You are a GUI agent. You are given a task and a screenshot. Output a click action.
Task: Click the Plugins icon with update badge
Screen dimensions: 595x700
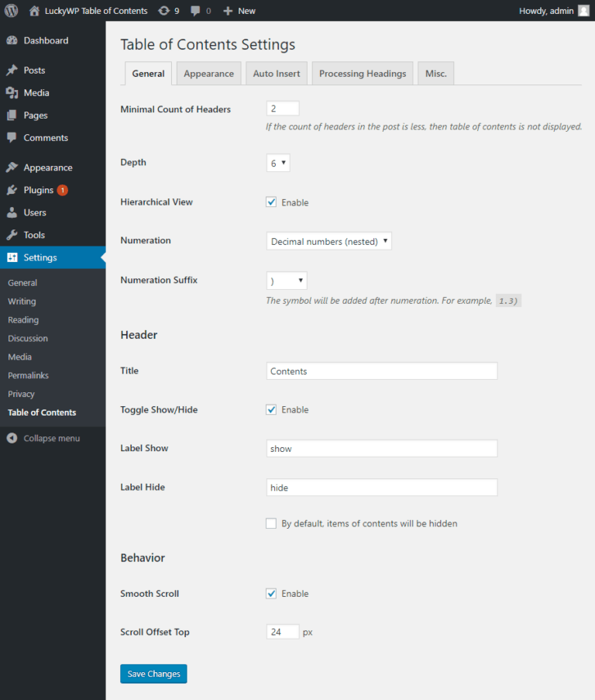coord(14,189)
